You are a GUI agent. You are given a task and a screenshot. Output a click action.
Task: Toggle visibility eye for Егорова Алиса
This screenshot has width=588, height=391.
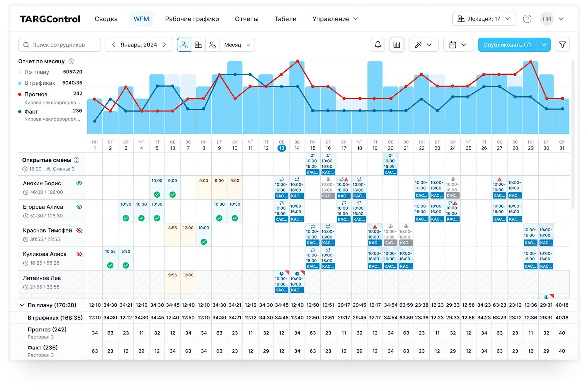(x=79, y=207)
